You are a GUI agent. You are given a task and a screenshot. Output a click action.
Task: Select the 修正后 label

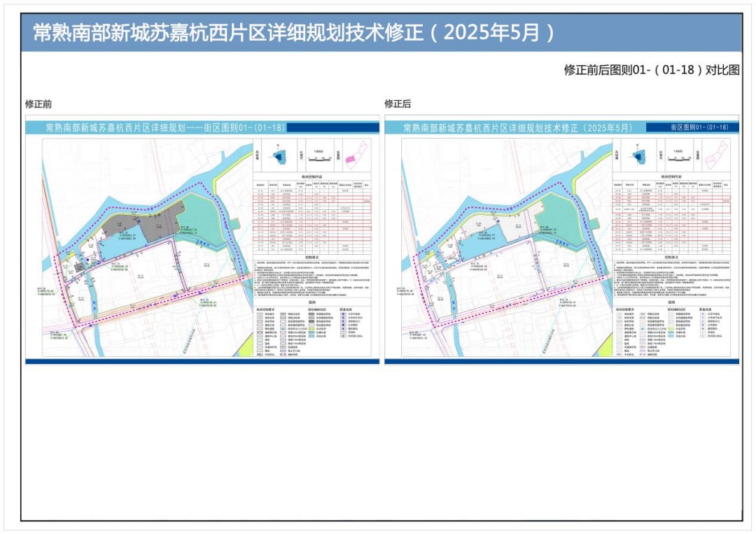pyautogui.click(x=398, y=104)
